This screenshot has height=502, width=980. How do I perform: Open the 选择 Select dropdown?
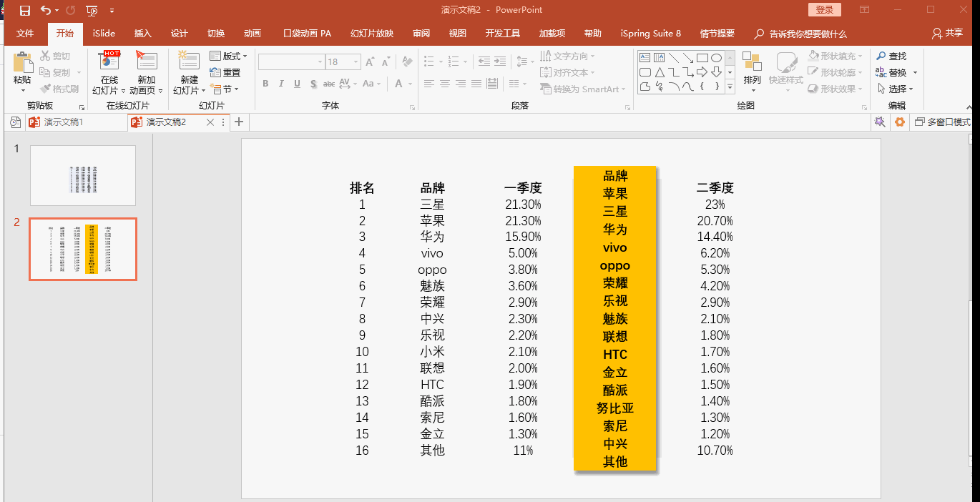tap(895, 89)
